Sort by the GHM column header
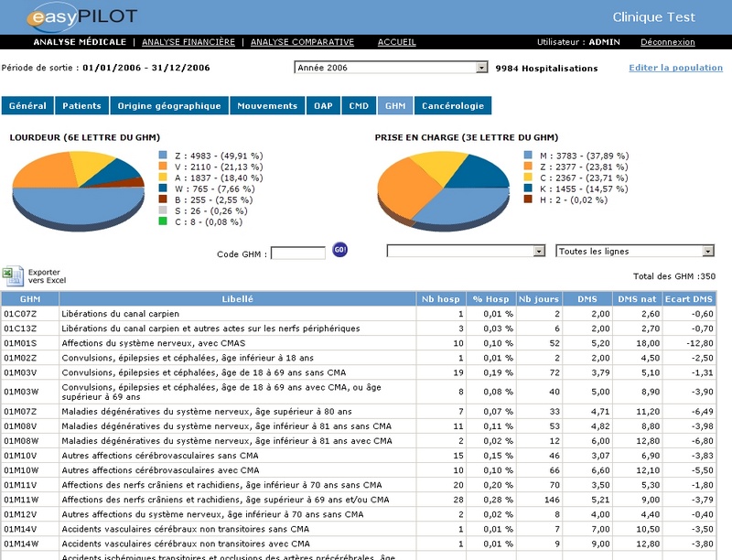The height and width of the screenshot is (560, 732). 30,299
